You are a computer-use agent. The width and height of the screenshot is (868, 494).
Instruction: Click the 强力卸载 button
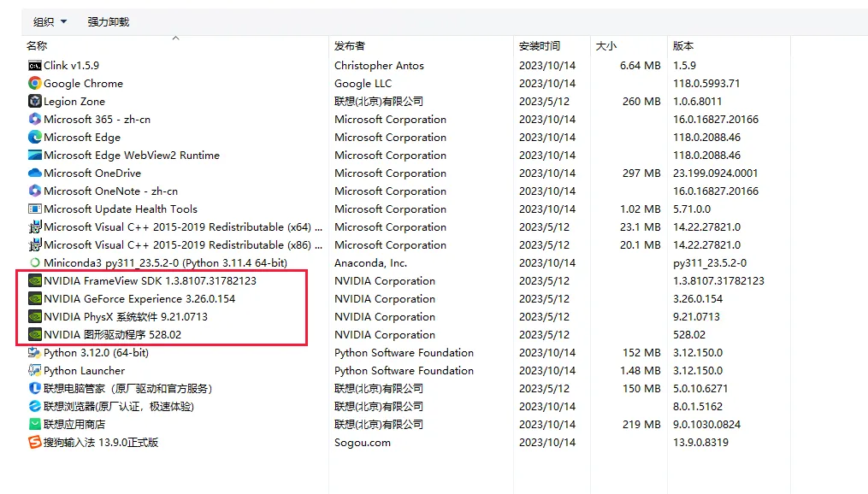click(x=108, y=21)
